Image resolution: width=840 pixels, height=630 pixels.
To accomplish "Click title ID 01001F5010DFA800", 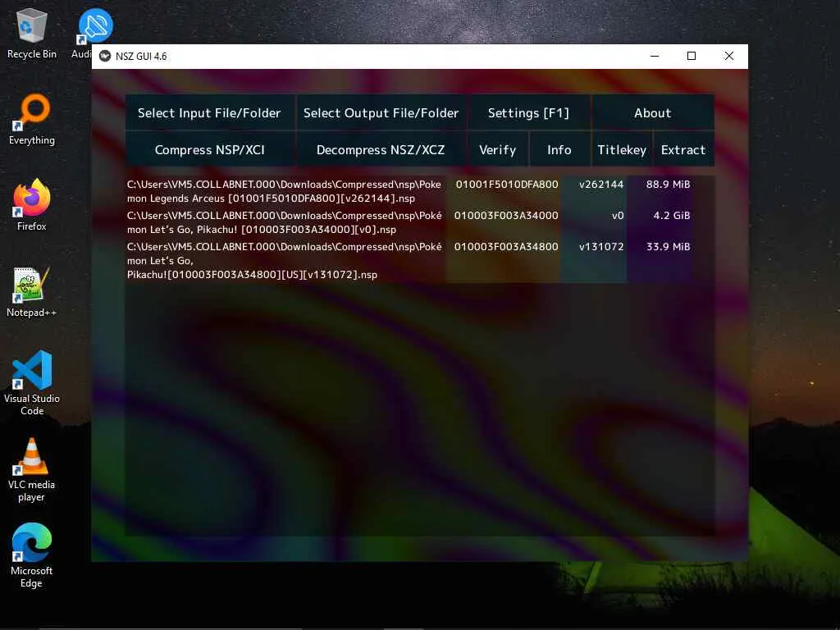I will [x=507, y=185].
